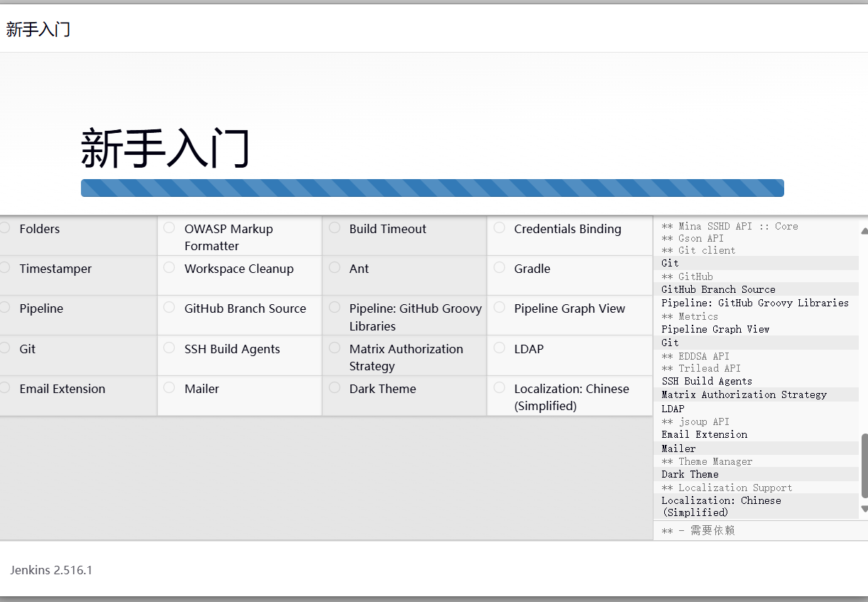This screenshot has height=602, width=868.
Task: Click the status circle beside Timestamper
Action: point(5,267)
